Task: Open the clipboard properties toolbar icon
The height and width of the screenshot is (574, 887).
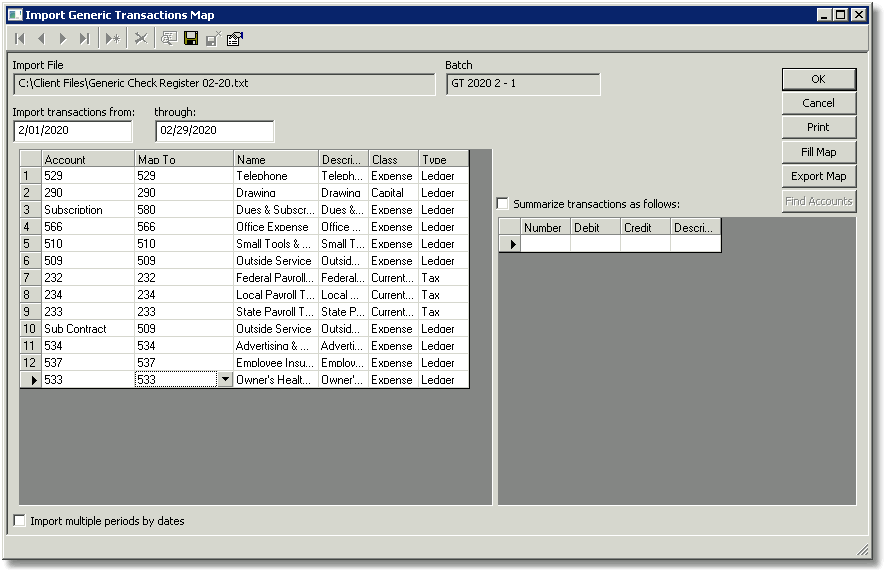Action: (234, 39)
